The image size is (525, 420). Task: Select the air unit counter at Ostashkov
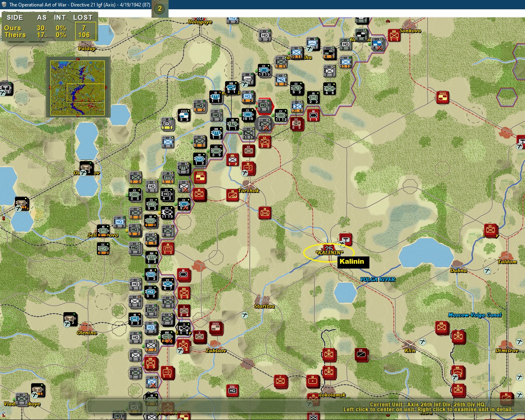coord(86,168)
